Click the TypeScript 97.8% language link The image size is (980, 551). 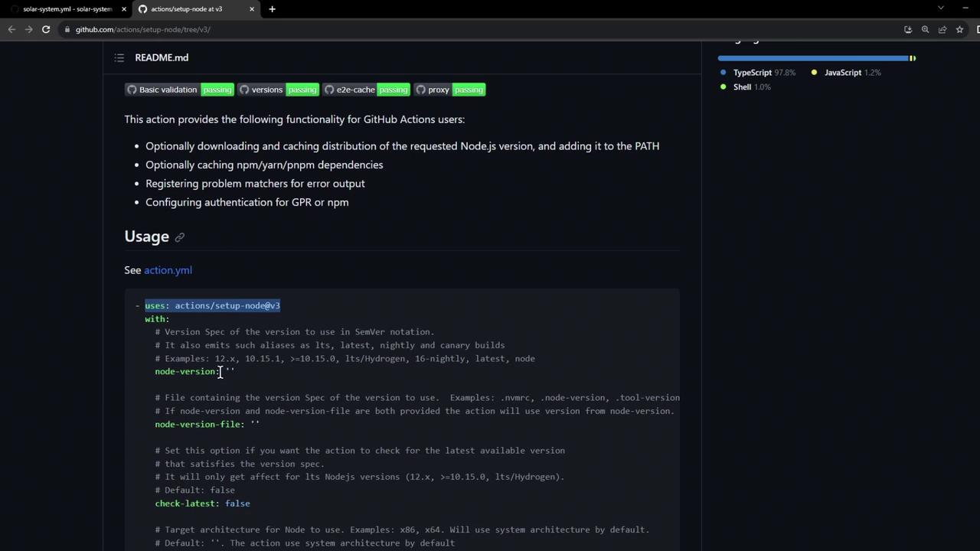pyautogui.click(x=764, y=73)
